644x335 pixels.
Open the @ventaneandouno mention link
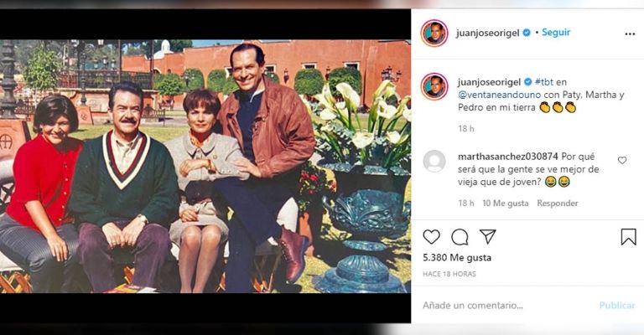point(500,95)
